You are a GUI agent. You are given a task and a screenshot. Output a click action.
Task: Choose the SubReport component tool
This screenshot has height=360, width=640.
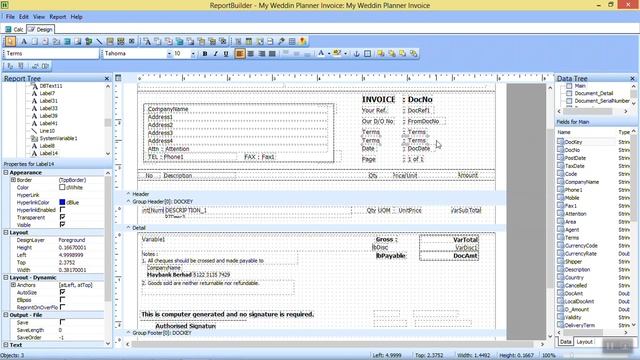point(249,41)
